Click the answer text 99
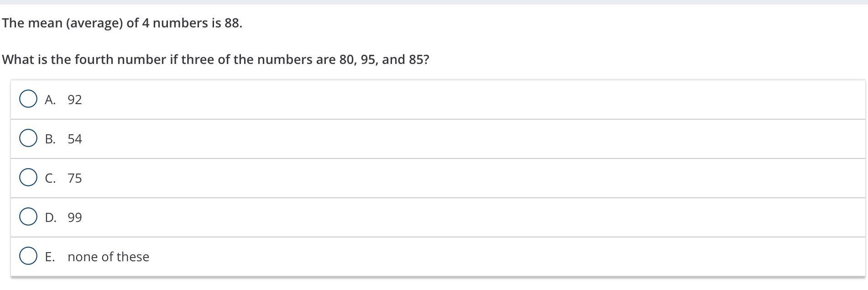Viewport: 868px width, 290px height. pos(75,217)
